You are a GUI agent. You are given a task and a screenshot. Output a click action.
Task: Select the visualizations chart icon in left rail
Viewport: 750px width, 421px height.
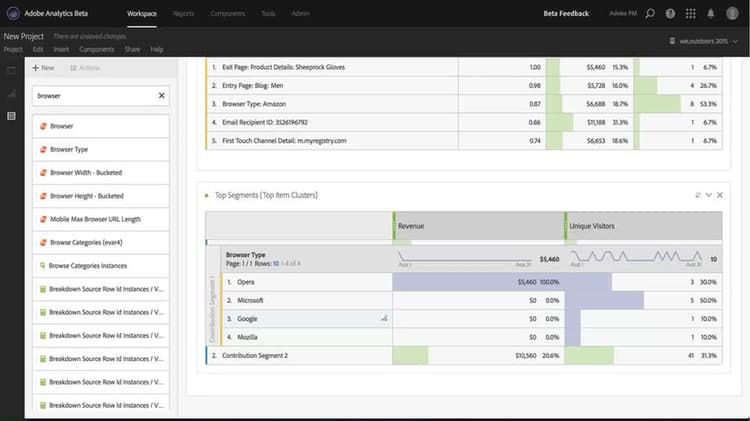tap(11, 93)
